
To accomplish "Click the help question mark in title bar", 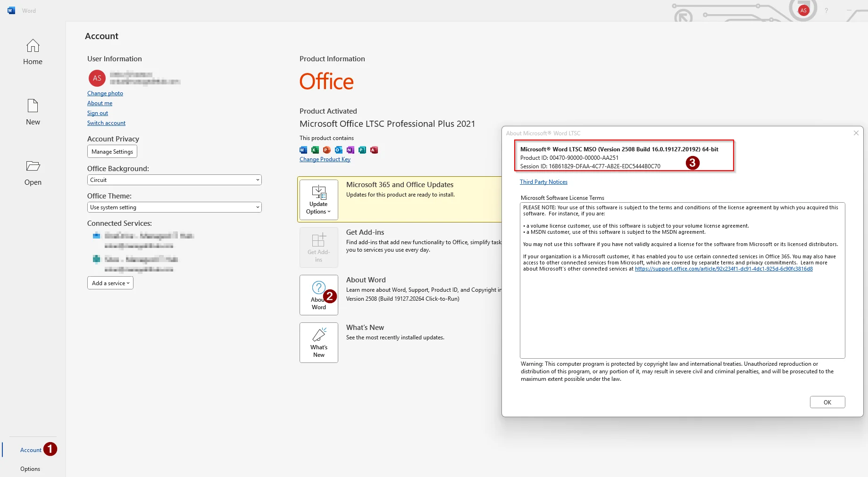I will [826, 10].
